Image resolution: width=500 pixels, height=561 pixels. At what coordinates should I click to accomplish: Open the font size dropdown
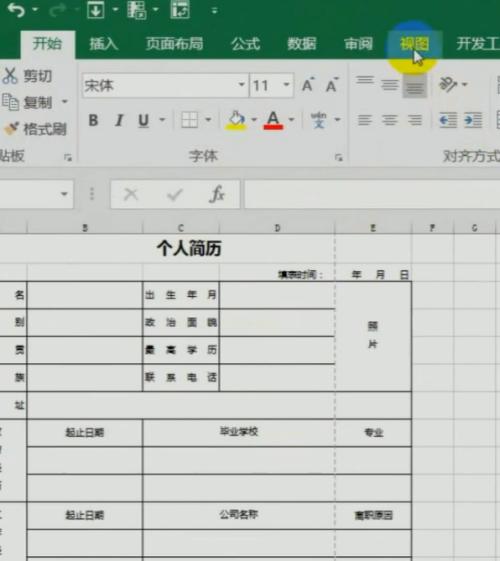click(286, 85)
